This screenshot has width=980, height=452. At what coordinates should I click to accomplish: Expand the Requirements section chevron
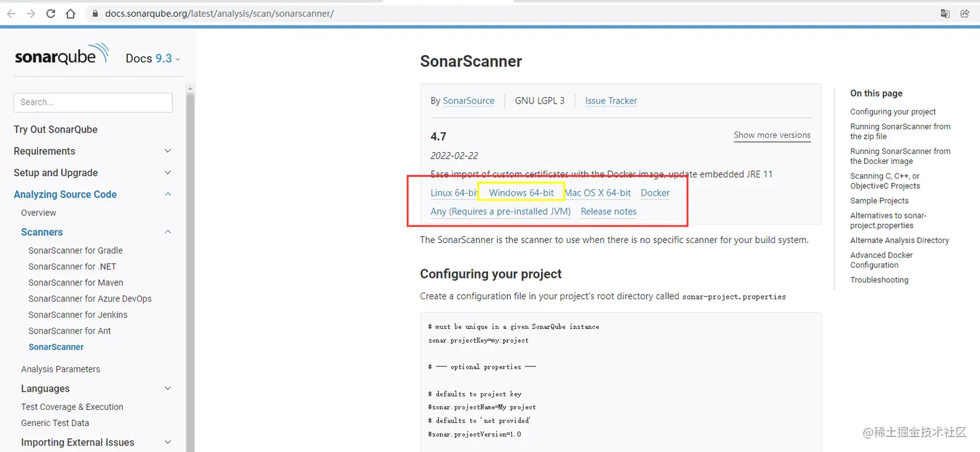coord(168,151)
